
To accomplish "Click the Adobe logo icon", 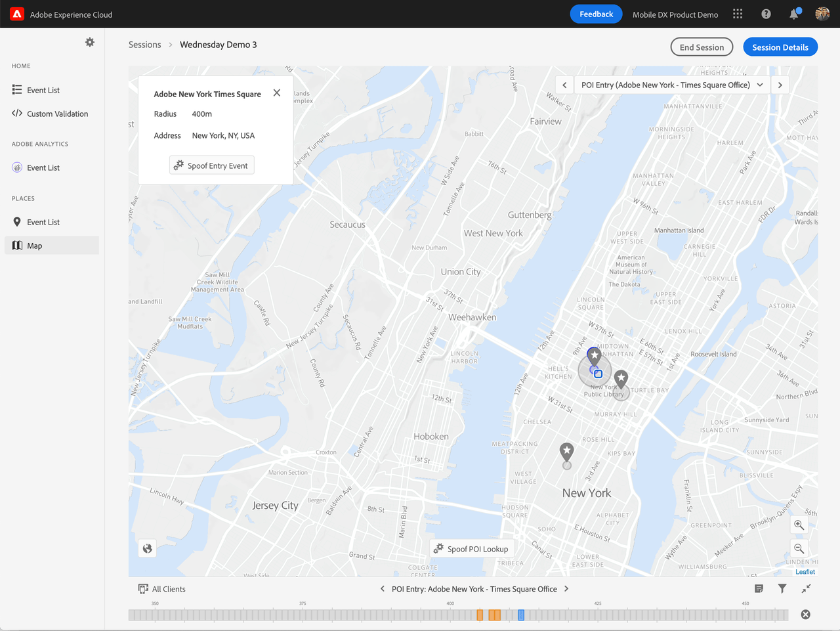I will [x=17, y=14].
